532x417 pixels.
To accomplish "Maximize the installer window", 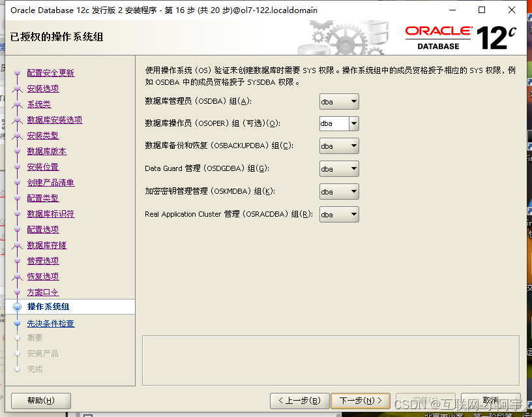I will tap(482, 10).
